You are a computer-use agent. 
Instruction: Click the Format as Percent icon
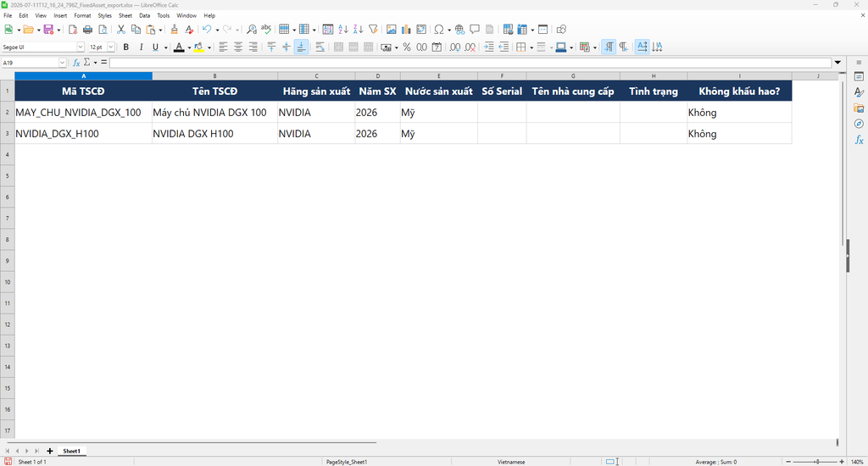click(x=407, y=47)
